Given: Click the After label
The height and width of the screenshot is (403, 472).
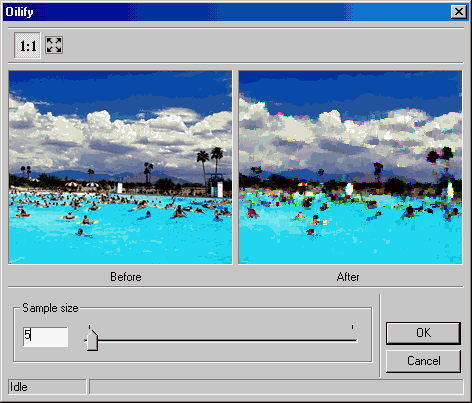Looking at the screenshot, I should pyautogui.click(x=348, y=277).
